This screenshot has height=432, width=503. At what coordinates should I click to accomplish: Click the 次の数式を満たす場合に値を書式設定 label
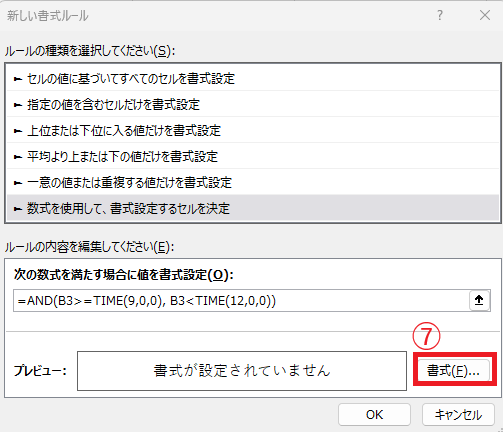pos(124,275)
